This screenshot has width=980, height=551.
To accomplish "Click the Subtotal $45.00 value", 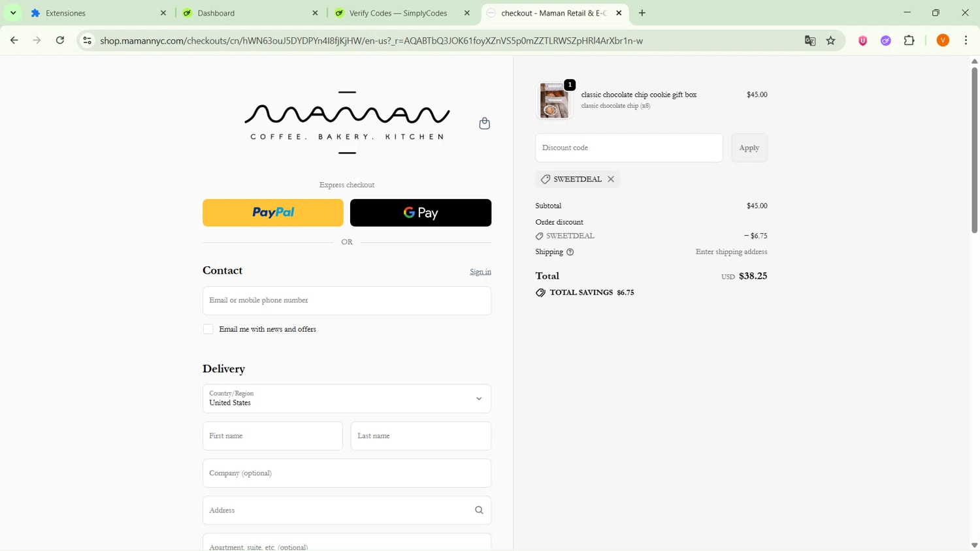I will pyautogui.click(x=757, y=206).
